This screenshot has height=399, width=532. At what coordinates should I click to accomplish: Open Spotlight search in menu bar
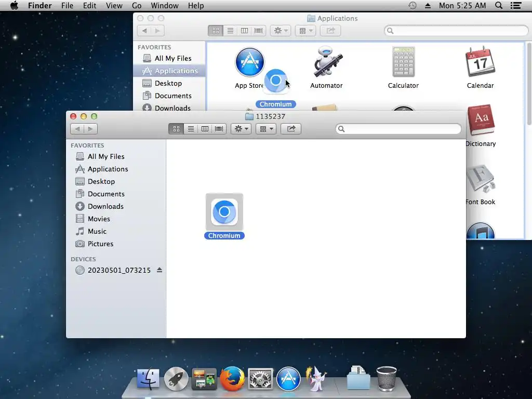pos(499,6)
